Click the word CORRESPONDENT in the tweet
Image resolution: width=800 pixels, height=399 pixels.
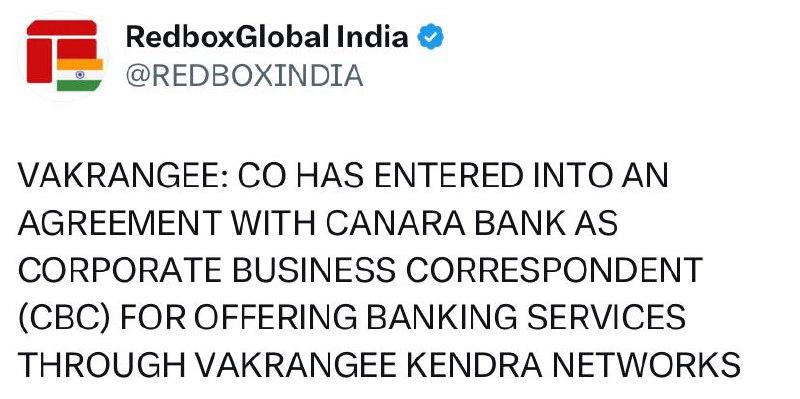point(554,270)
